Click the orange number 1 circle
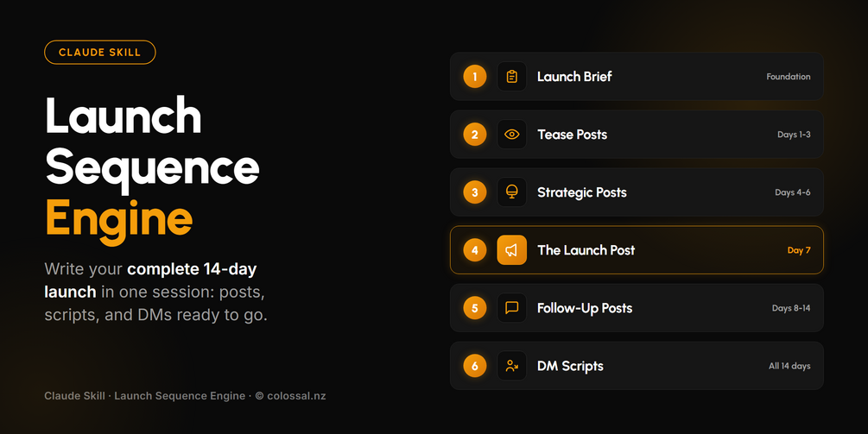This screenshot has width=868, height=434. click(474, 76)
